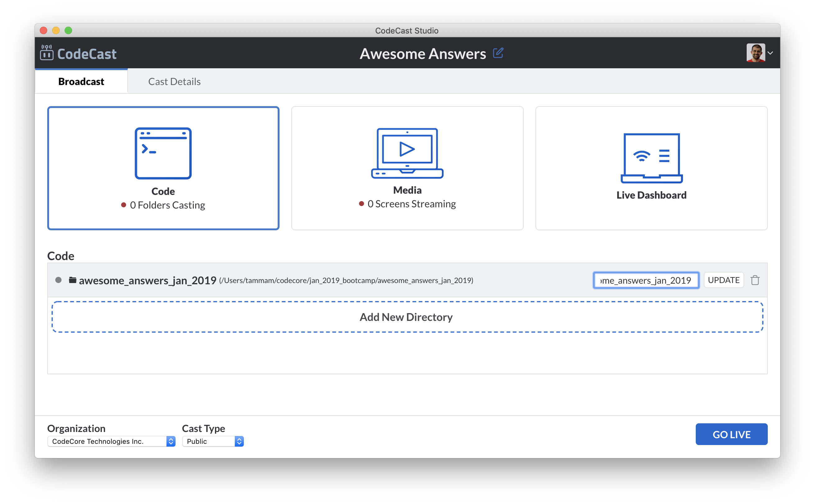The height and width of the screenshot is (504, 815).
Task: Delete the folder with trash icon
Action: coord(755,280)
